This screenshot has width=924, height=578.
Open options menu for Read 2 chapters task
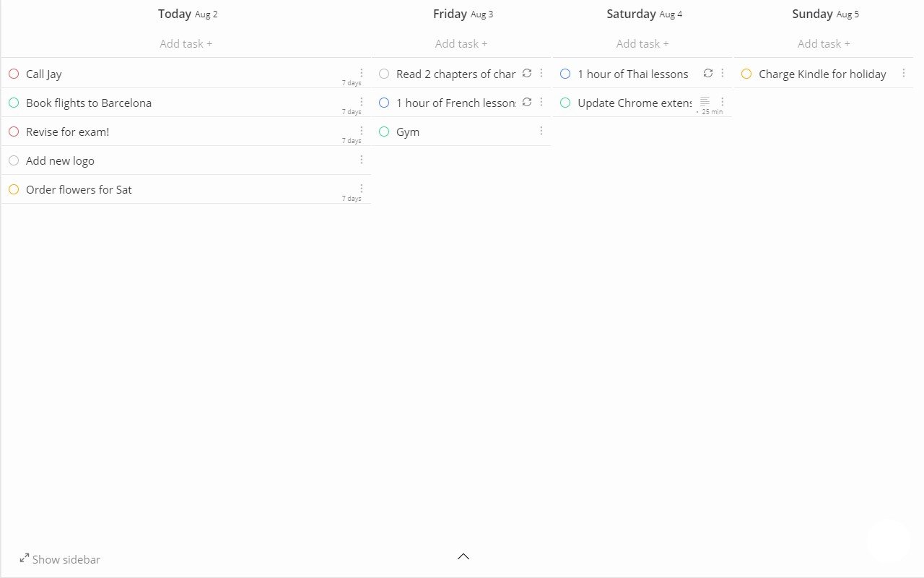[x=541, y=73]
